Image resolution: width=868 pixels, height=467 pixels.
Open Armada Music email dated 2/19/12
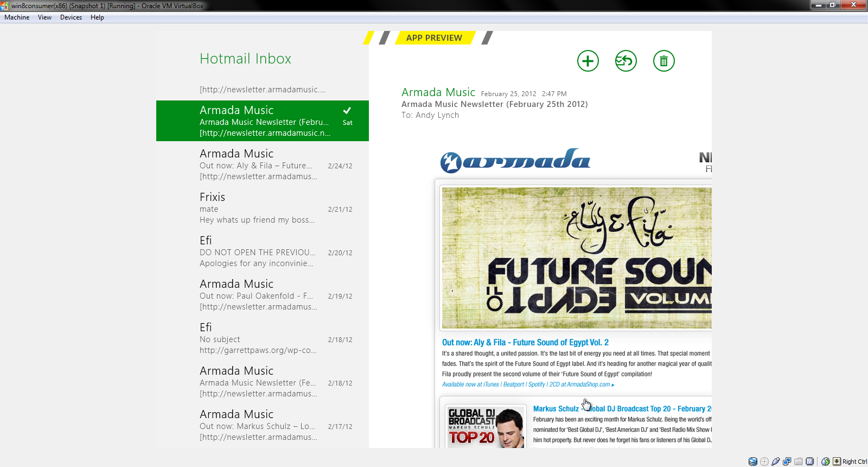click(x=263, y=295)
